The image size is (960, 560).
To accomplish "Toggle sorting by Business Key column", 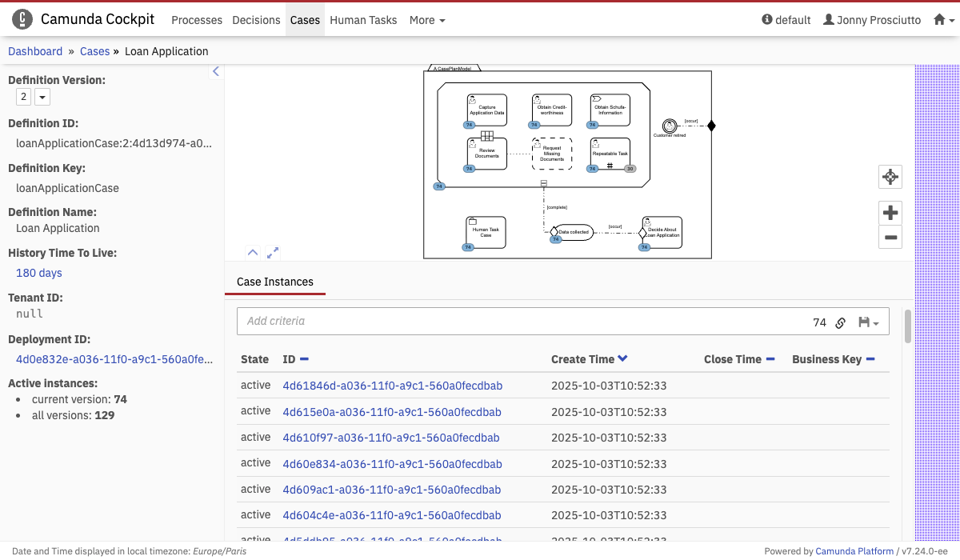I will click(870, 360).
